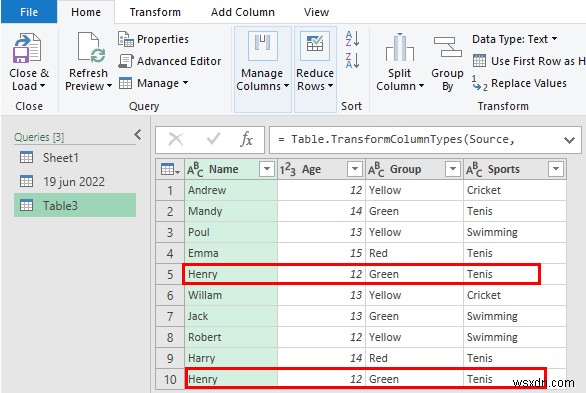Switch to the Home tab
Viewport: 586px width, 393px height.
tap(86, 12)
